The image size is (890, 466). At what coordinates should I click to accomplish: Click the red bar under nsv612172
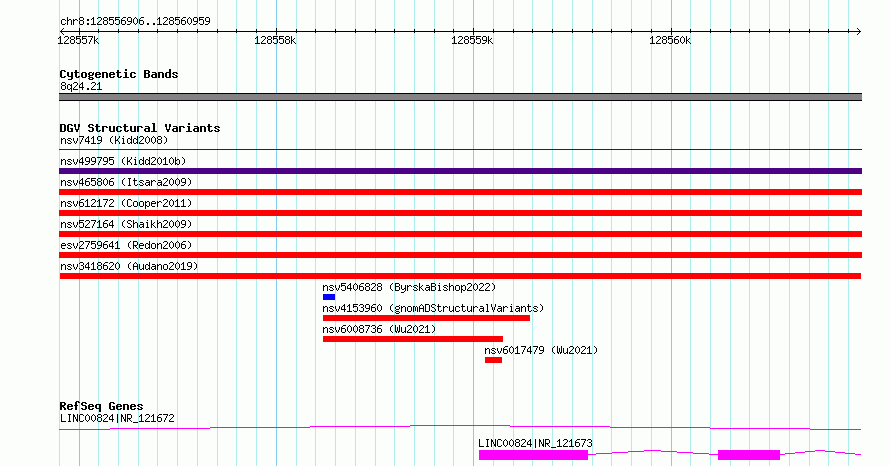tap(460, 213)
